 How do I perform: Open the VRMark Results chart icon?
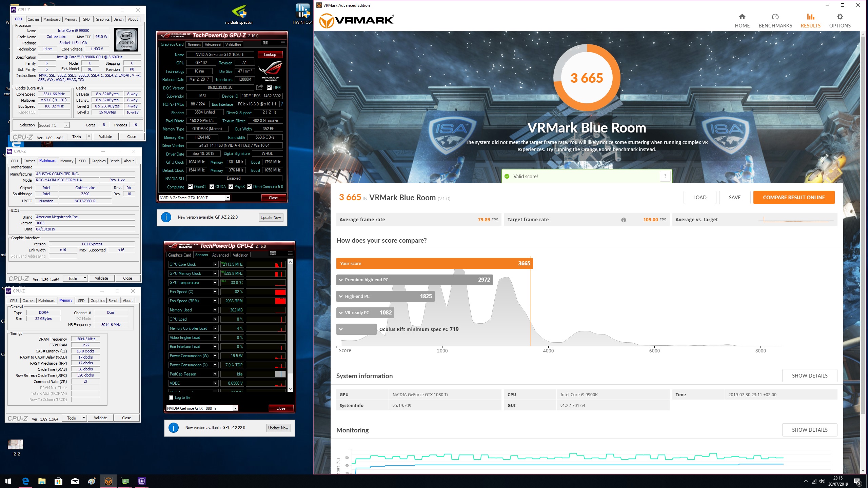[810, 17]
